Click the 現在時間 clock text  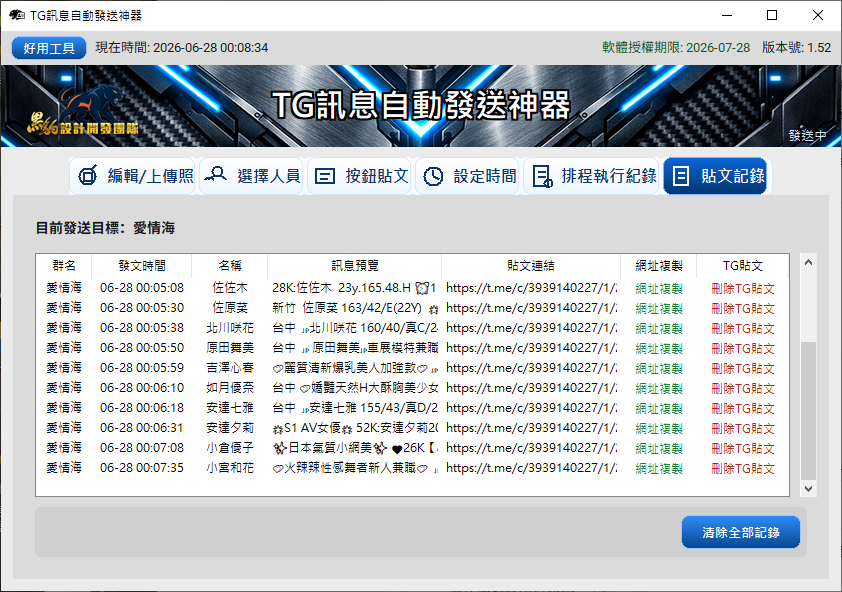pos(182,48)
